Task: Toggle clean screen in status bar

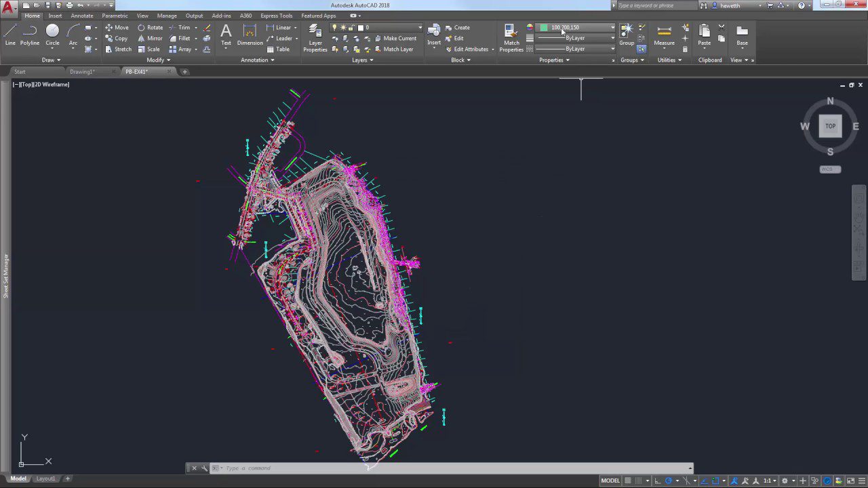Action: coord(850,481)
